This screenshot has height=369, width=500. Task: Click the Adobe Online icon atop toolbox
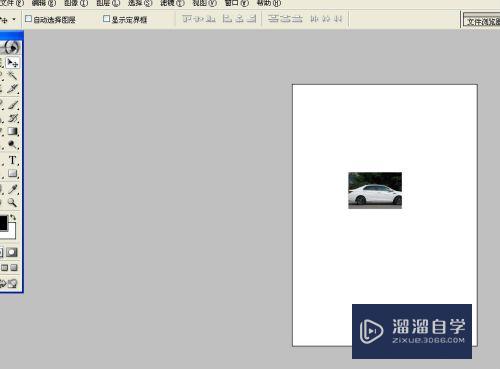tap(11, 48)
